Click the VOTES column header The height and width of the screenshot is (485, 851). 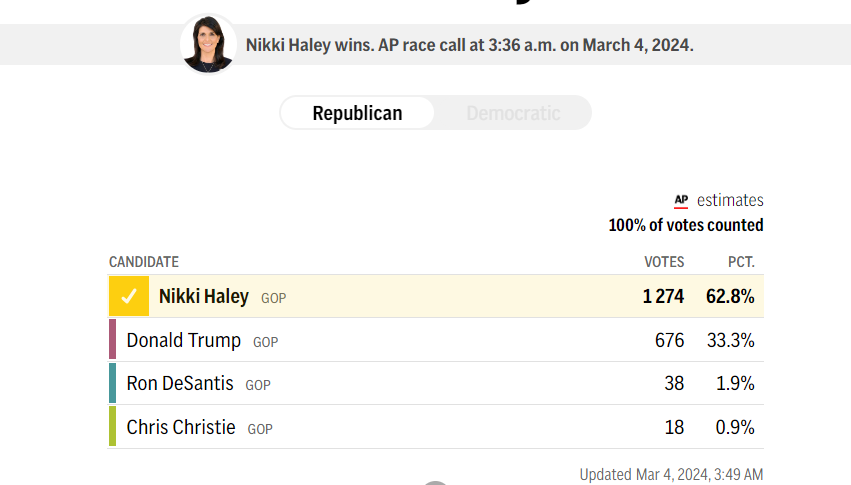tap(664, 262)
